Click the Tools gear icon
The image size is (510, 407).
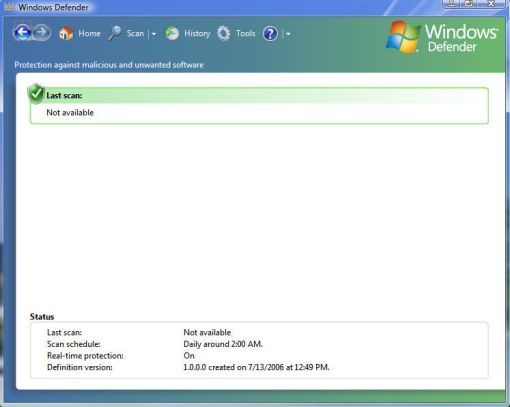tap(224, 33)
